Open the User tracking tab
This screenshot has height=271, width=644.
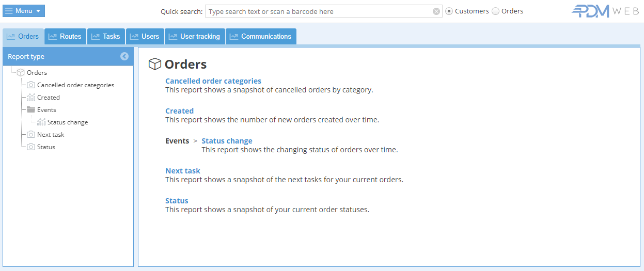coord(195,37)
